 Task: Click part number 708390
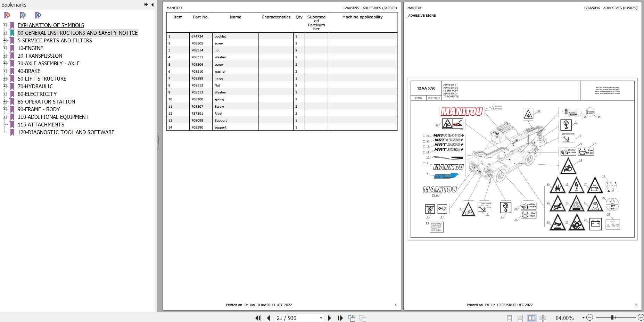[197, 127]
